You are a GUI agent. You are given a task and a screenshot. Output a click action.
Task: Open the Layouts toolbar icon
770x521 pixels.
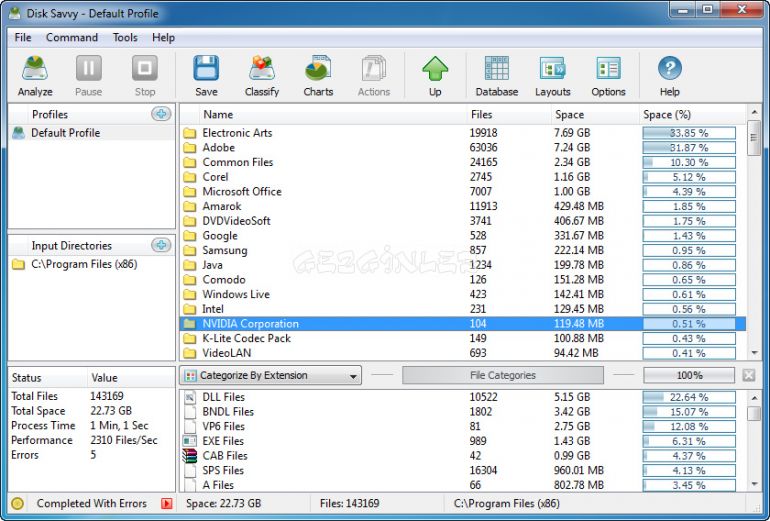(552, 76)
